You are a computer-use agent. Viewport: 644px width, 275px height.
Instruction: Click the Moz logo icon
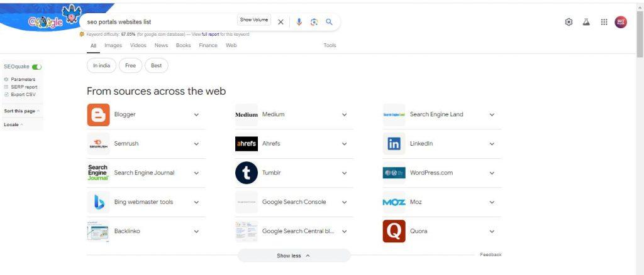pyautogui.click(x=394, y=202)
